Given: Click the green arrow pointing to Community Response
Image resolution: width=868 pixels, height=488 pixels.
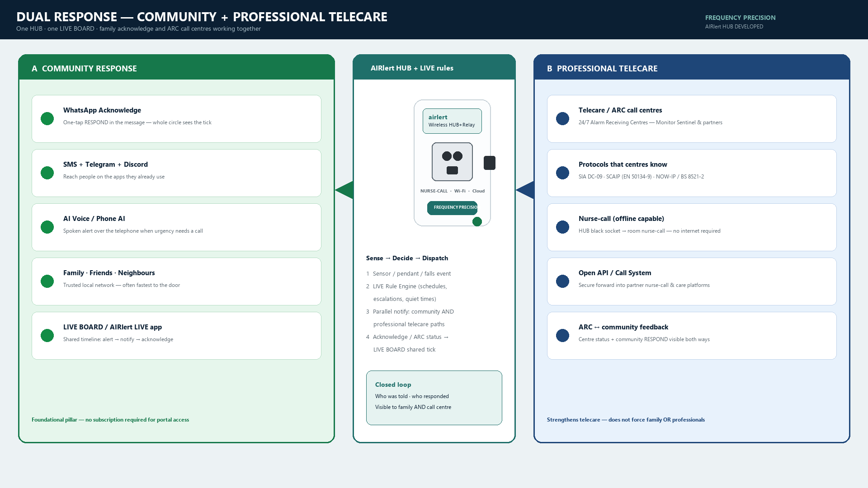Looking at the screenshot, I should (344, 190).
